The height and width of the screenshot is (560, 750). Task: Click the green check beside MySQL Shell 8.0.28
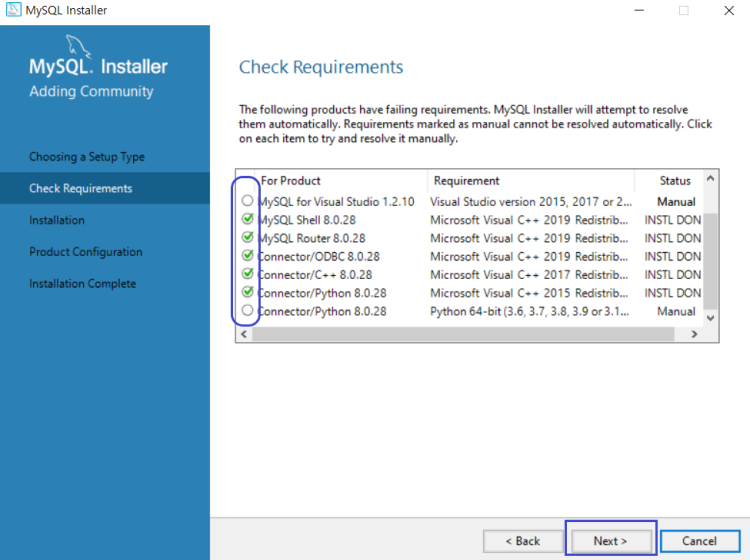pyautogui.click(x=247, y=219)
